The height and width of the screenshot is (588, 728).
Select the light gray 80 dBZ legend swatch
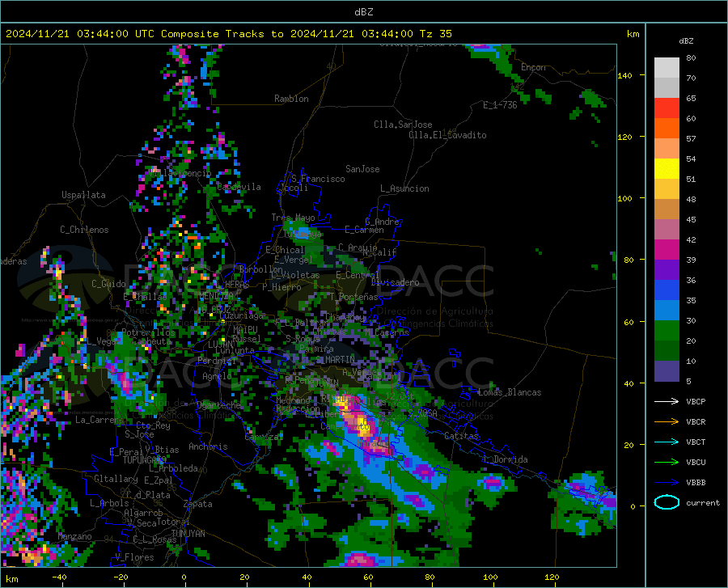667,68
